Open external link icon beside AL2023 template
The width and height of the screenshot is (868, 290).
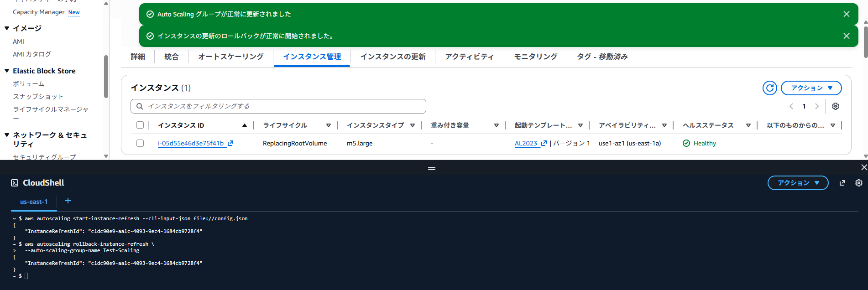[x=544, y=143]
